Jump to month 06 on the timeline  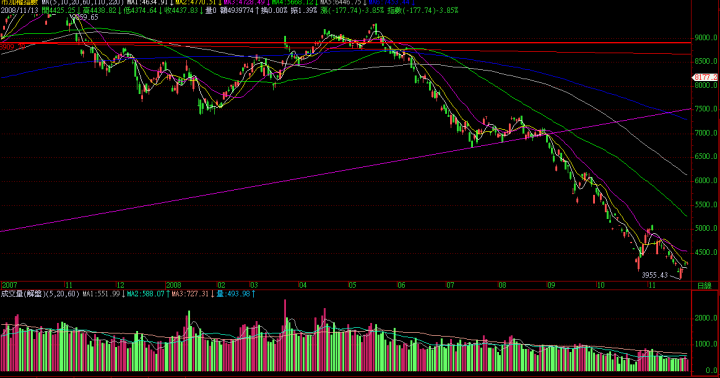[401, 286]
